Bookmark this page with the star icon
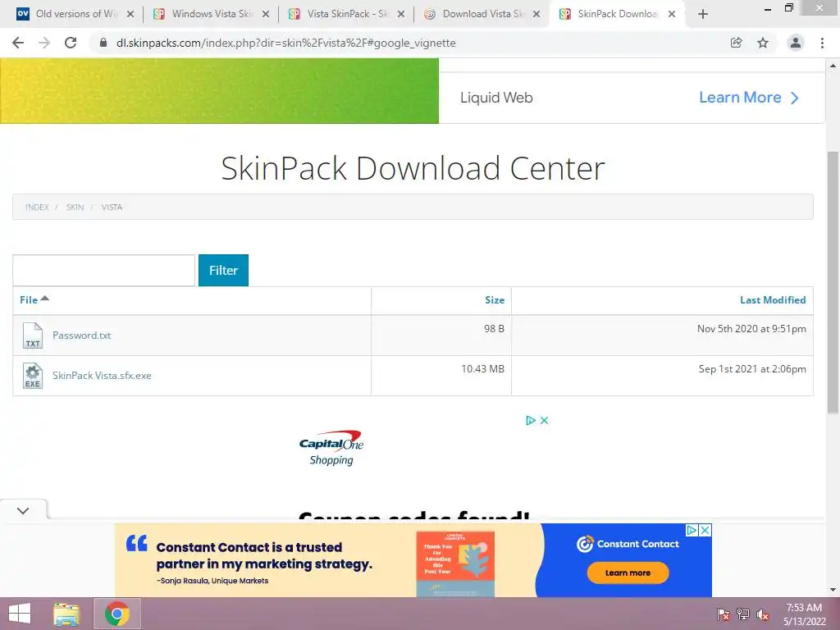840x630 pixels. (763, 43)
